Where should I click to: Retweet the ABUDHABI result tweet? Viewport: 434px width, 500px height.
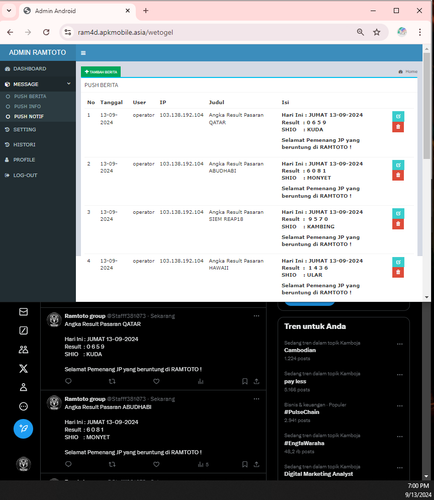coord(112,464)
